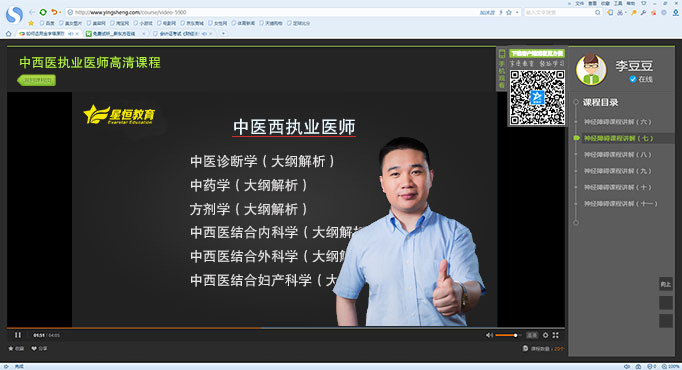Open dropdown next to bookmark star

pos(517,13)
